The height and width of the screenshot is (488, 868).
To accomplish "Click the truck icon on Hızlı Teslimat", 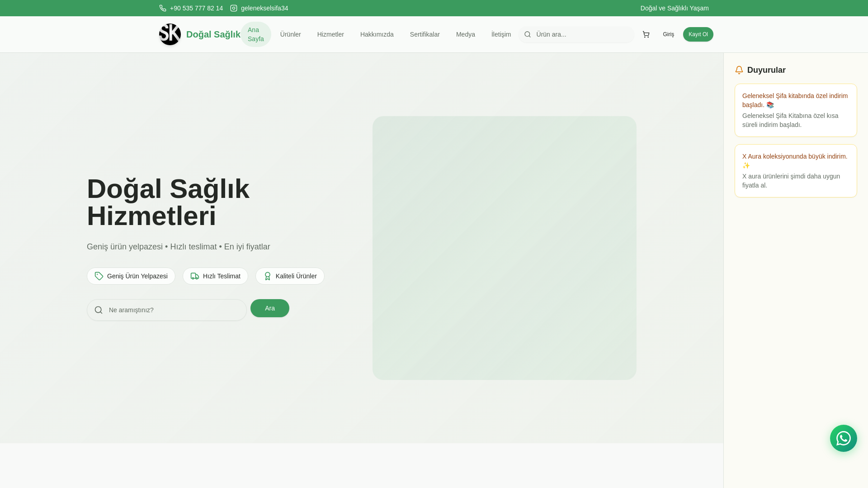I will pyautogui.click(x=195, y=276).
